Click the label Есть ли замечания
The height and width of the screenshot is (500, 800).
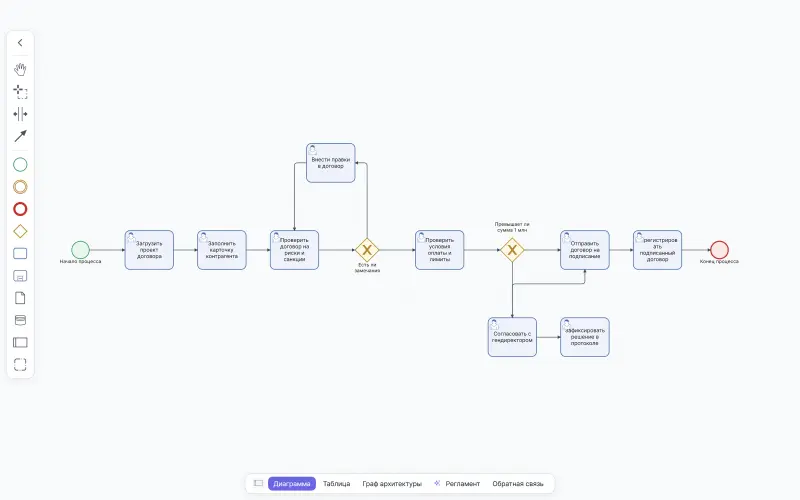tap(367, 268)
